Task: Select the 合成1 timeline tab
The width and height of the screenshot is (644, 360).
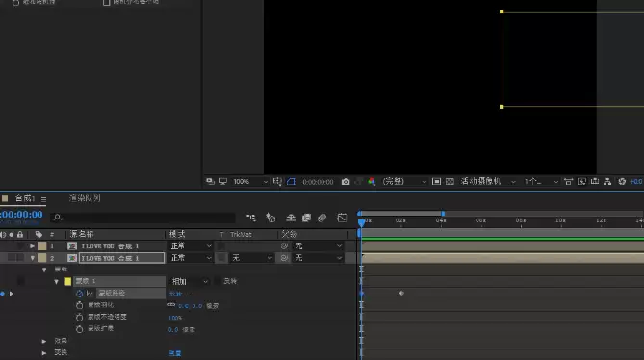Action: tap(25, 198)
